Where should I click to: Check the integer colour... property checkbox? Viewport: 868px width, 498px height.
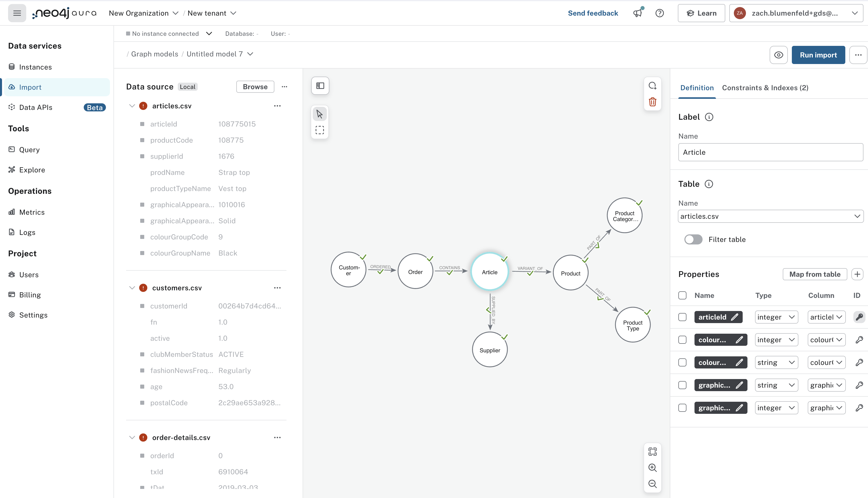pos(682,340)
